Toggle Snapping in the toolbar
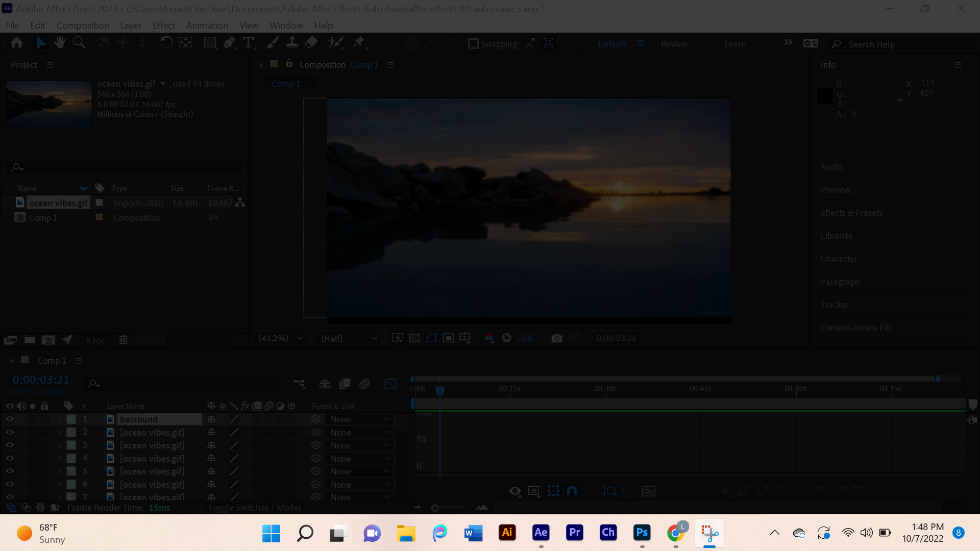The width and height of the screenshot is (980, 551). pyautogui.click(x=474, y=43)
